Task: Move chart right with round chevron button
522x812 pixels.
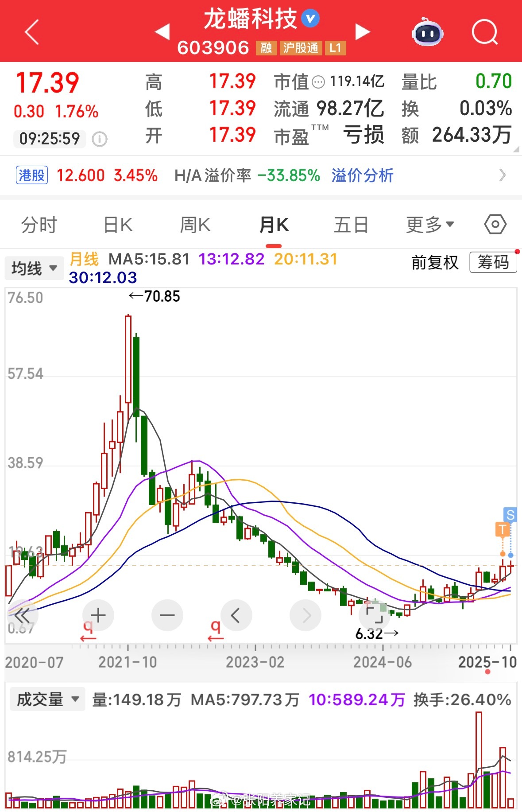Action: pyautogui.click(x=305, y=615)
